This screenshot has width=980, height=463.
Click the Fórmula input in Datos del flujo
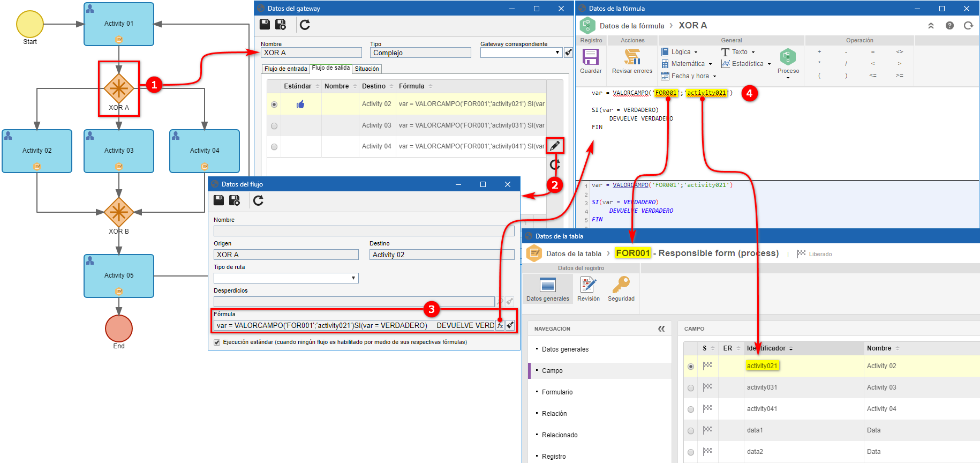coord(354,325)
